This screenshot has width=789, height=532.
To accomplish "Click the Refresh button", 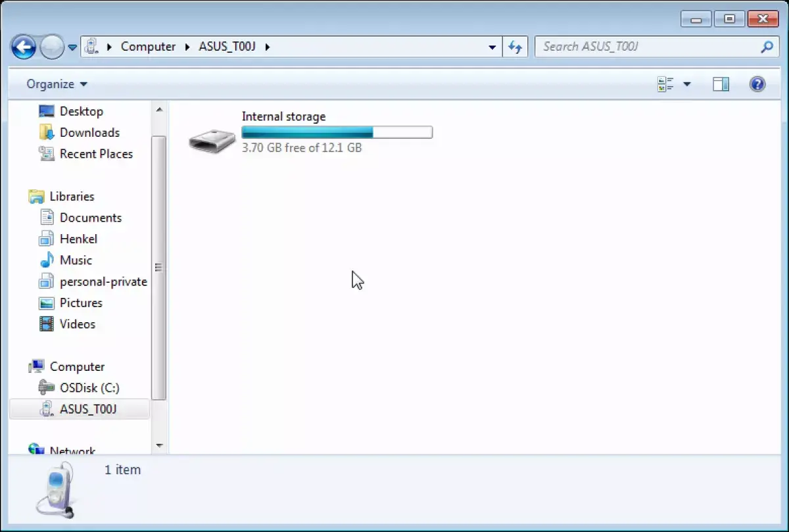I will 515,47.
